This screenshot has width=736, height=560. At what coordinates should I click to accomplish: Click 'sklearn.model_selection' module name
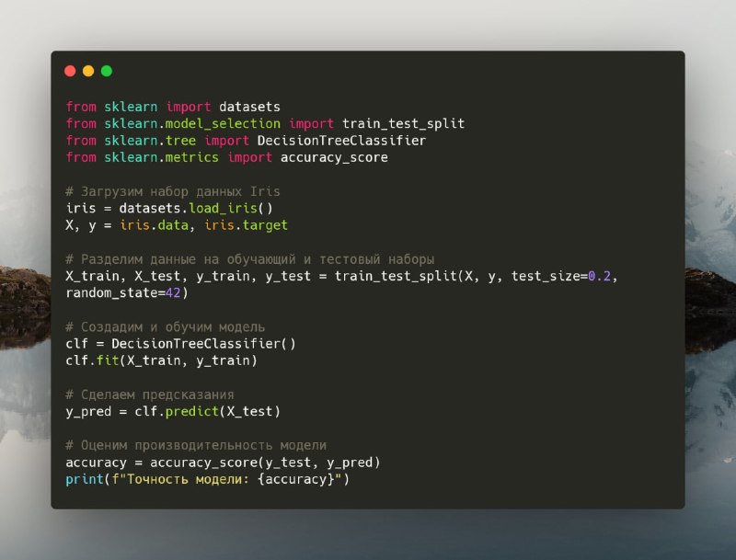192,124
